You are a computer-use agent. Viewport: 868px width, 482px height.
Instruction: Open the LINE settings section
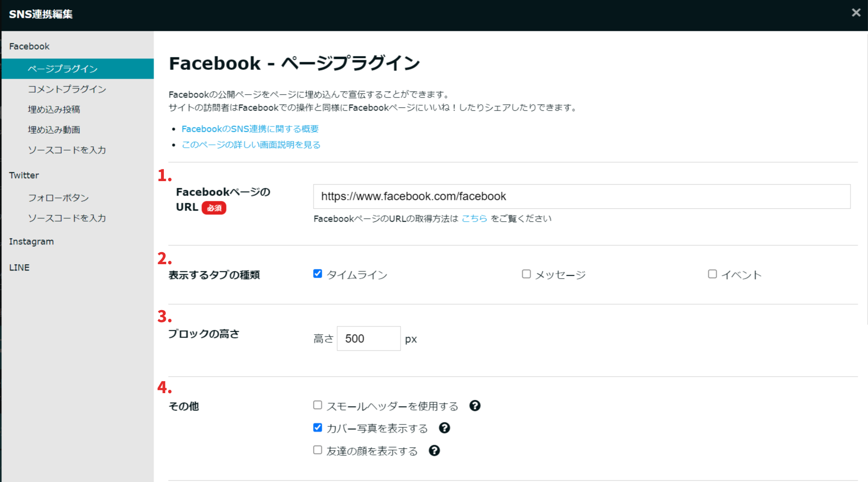click(19, 267)
